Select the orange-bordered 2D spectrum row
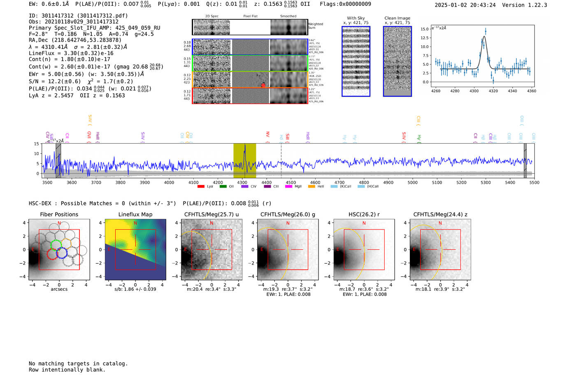576x392 pixels. [x=250, y=79]
